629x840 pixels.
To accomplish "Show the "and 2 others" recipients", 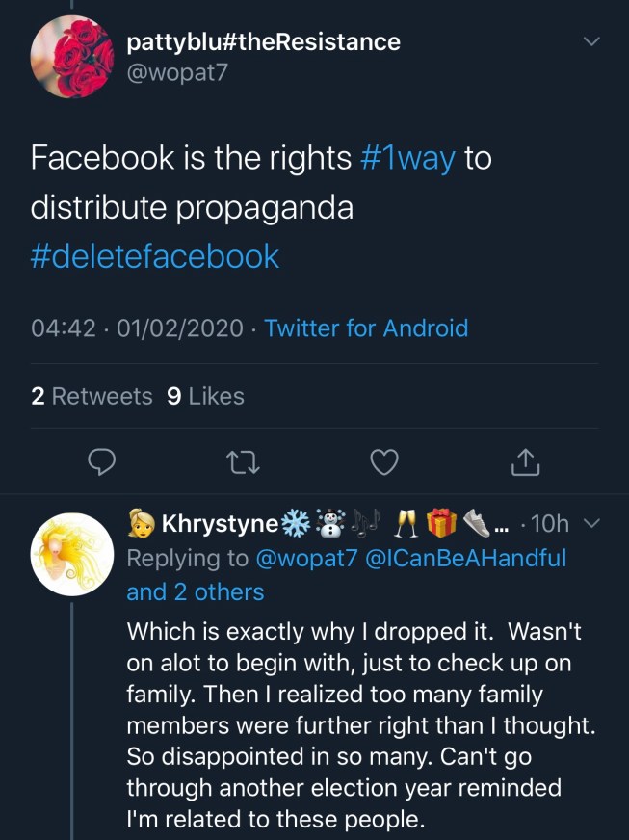I will click(195, 591).
